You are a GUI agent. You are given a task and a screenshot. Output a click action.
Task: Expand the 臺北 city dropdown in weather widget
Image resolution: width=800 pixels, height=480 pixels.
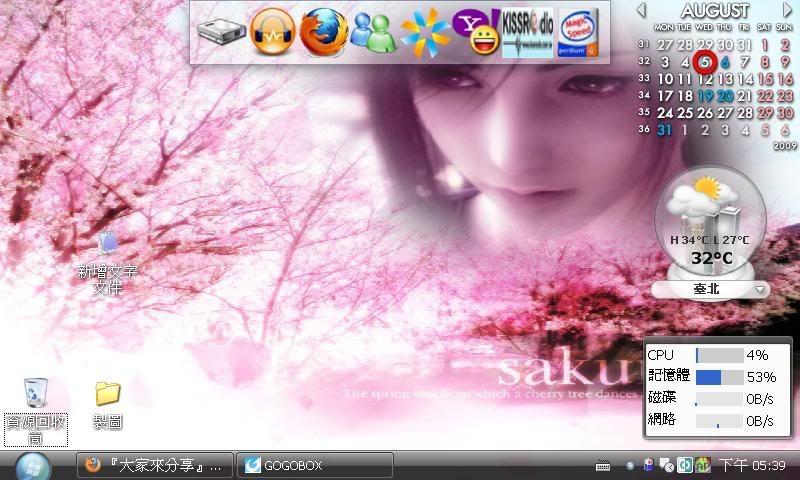[x=761, y=289]
